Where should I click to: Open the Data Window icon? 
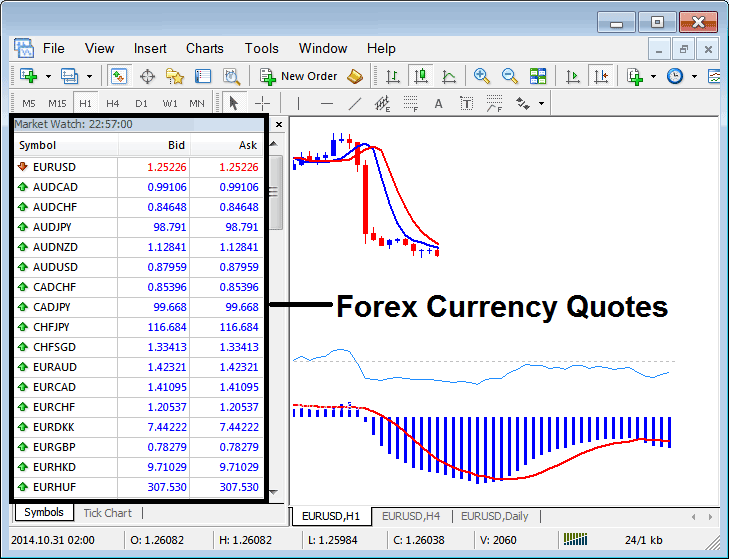click(x=147, y=76)
